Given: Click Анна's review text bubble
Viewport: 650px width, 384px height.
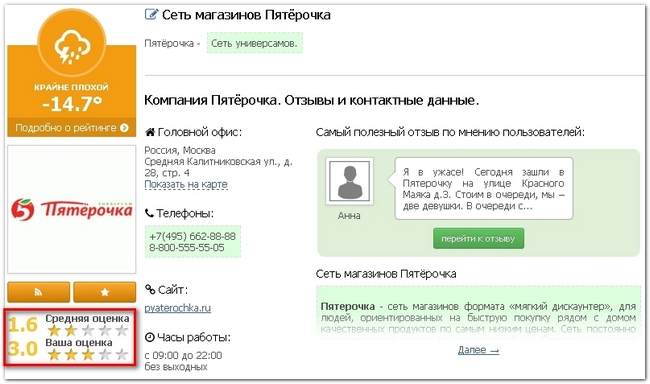Looking at the screenshot, I should pos(483,189).
